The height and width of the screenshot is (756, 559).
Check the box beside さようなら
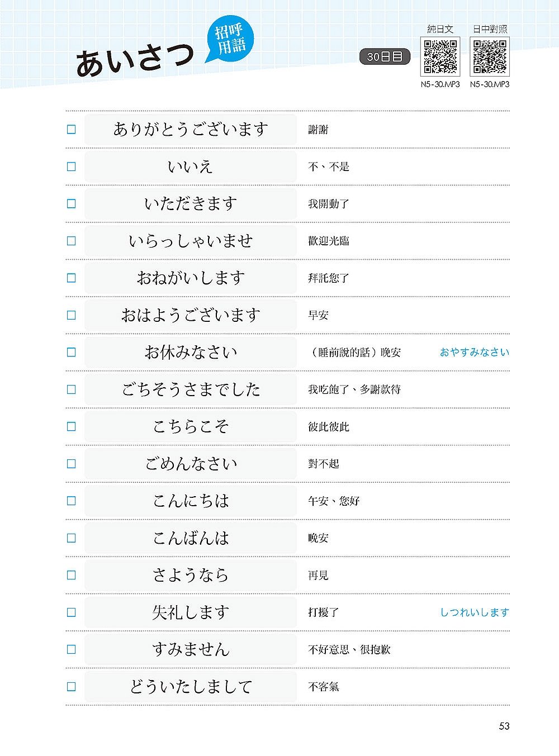[x=72, y=575]
